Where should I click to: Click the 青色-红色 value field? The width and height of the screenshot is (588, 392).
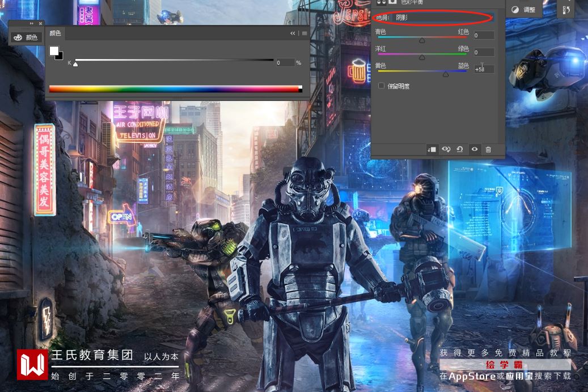(484, 35)
